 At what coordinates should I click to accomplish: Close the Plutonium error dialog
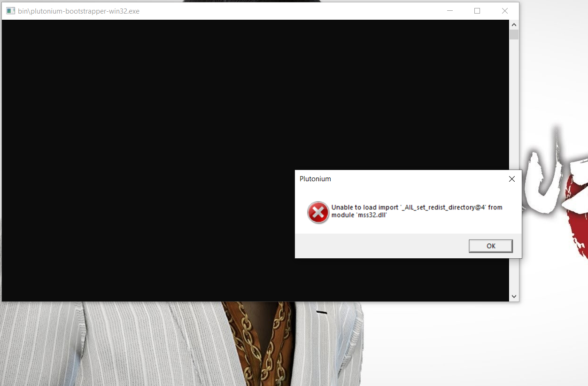click(x=512, y=179)
